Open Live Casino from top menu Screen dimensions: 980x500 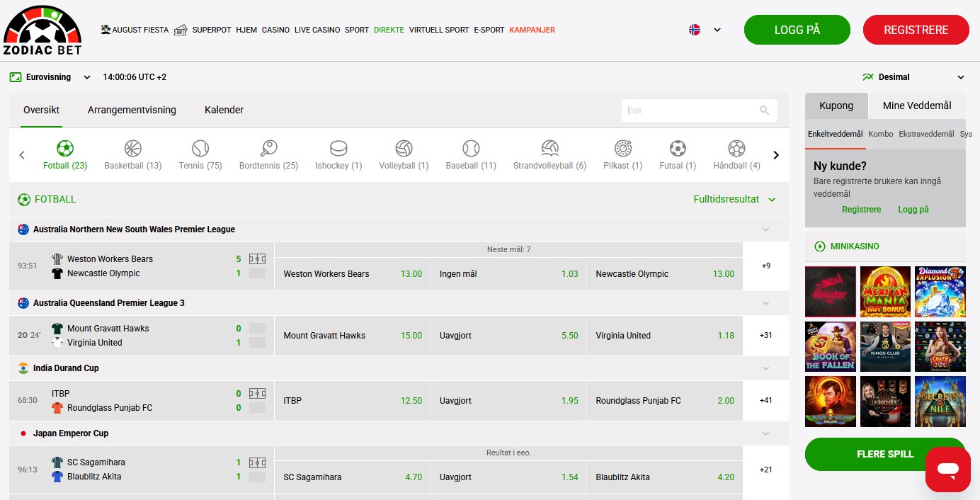click(x=317, y=30)
